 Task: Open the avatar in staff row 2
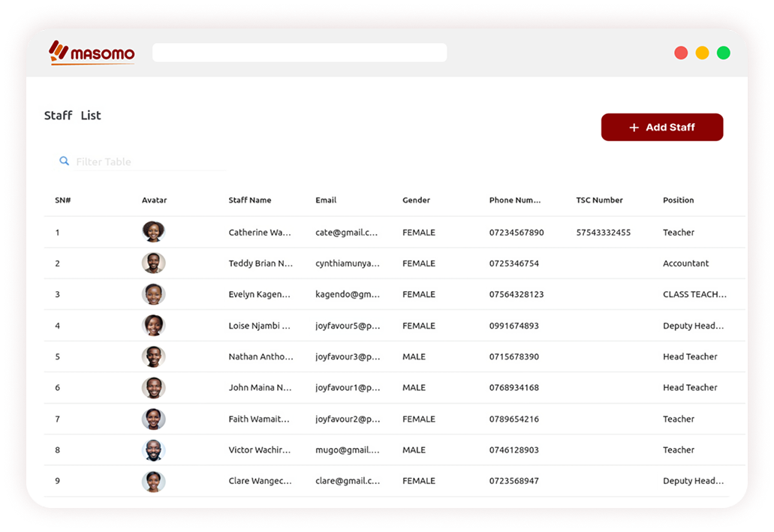[153, 263]
